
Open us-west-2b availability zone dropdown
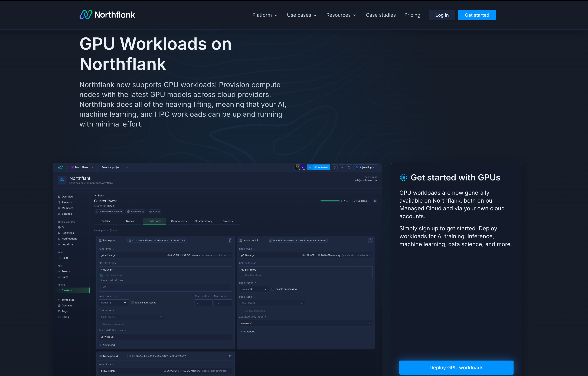pyautogui.click(x=306, y=323)
